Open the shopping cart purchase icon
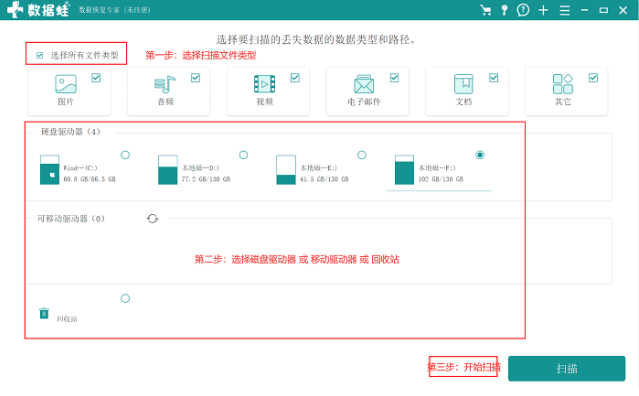 tap(485, 10)
